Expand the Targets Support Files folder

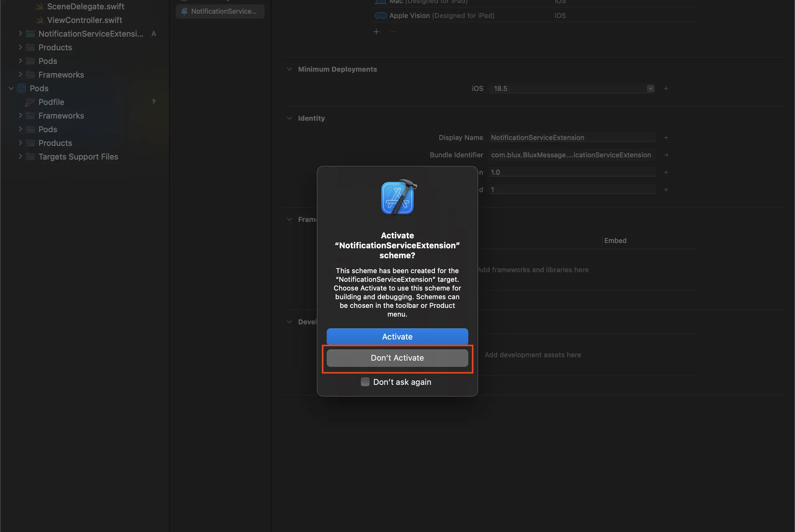tap(20, 156)
